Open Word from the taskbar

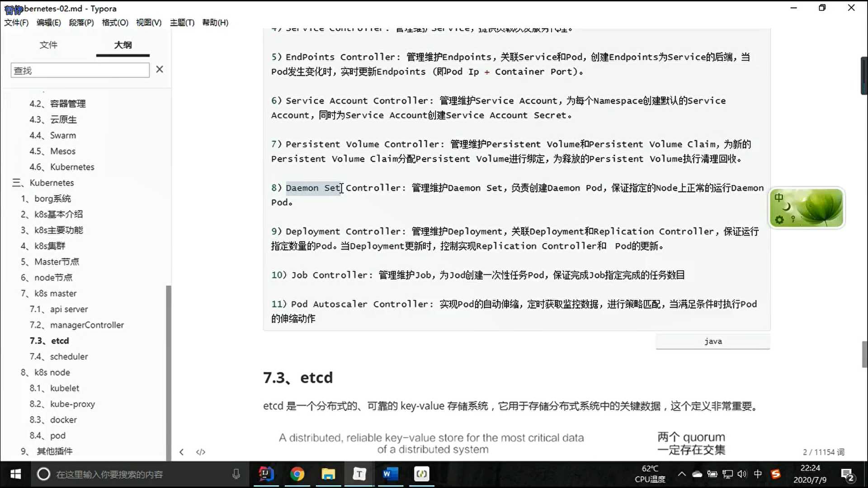390,474
